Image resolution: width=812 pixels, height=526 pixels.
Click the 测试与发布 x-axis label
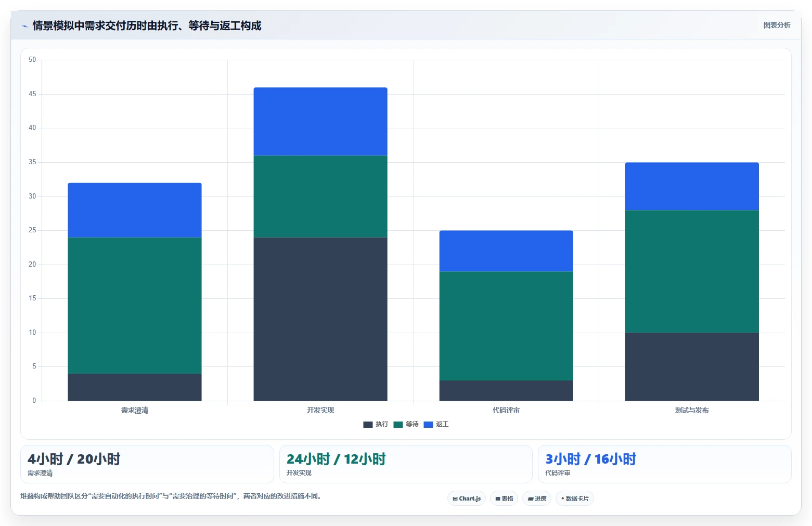pyautogui.click(x=692, y=410)
